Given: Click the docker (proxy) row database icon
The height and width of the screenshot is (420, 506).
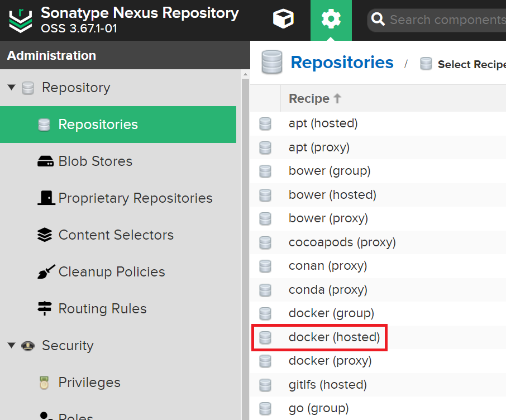Looking at the screenshot, I should click(x=265, y=361).
